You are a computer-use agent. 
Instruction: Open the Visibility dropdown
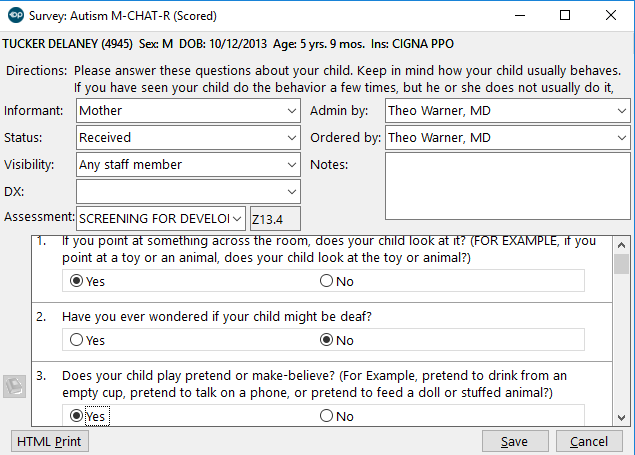pyautogui.click(x=291, y=165)
